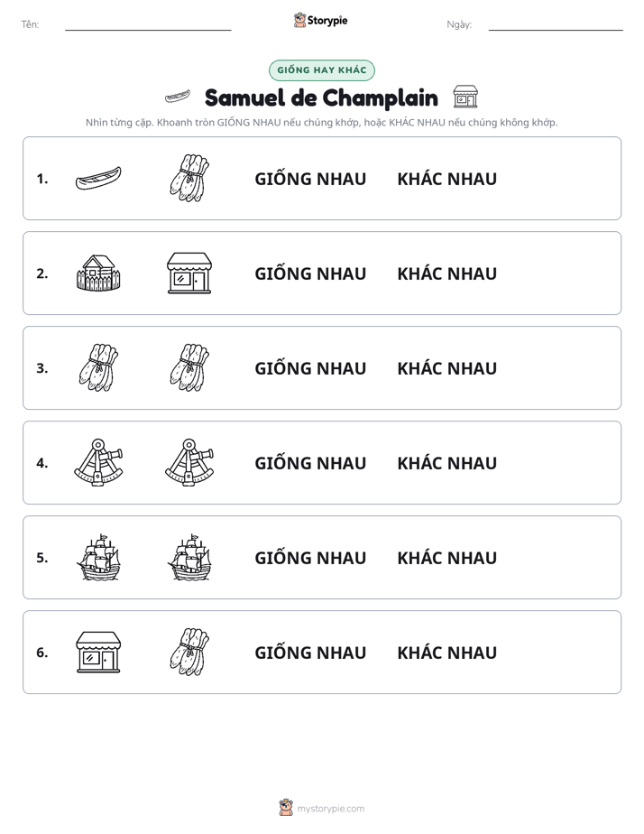Click the dried fish bundle in row 1
The height and width of the screenshot is (834, 644).
coord(189,178)
